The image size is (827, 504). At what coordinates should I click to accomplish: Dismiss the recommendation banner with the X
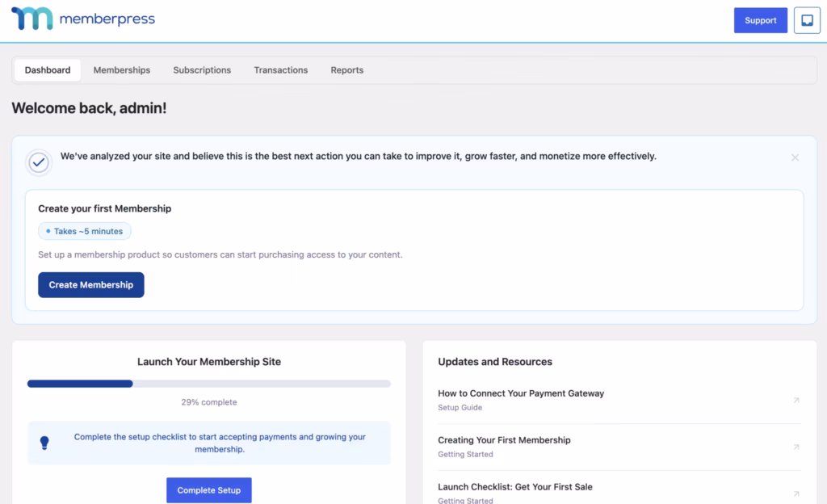pos(795,157)
